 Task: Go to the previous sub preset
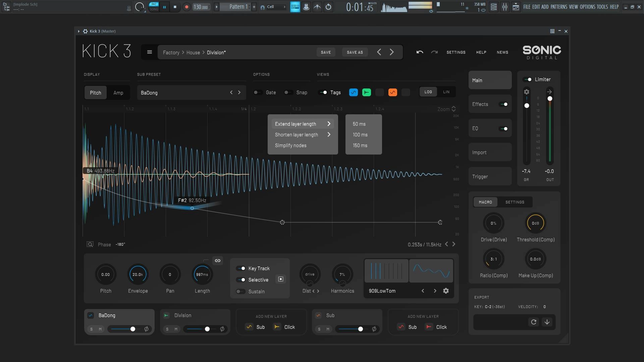pyautogui.click(x=231, y=92)
